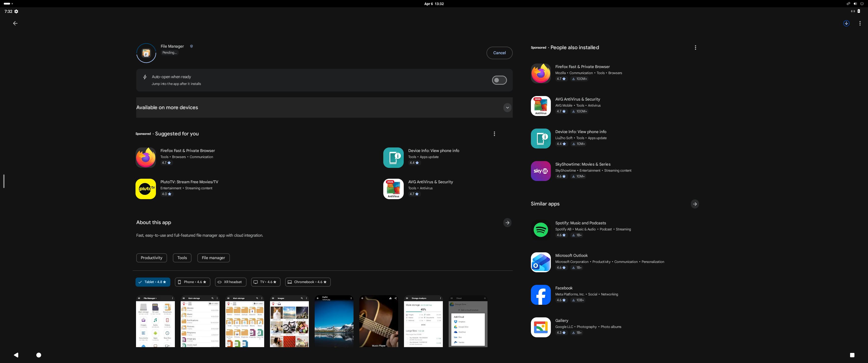Open the top-right overflow menu

point(860,23)
